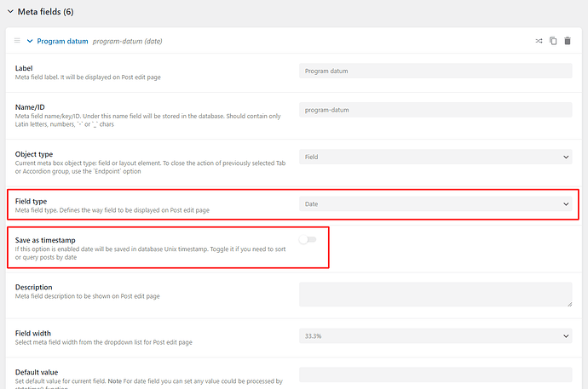Click the Save as timestamp label
This screenshot has width=588, height=389.
coord(45,240)
